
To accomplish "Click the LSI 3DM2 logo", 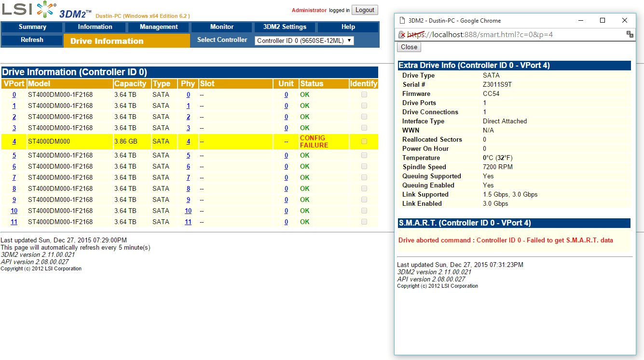I will click(x=47, y=10).
